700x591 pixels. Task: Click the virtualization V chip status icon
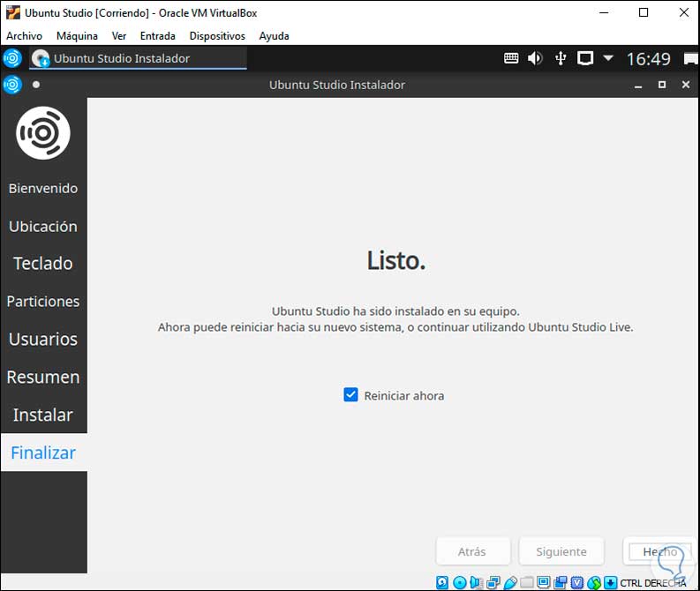coord(577,582)
